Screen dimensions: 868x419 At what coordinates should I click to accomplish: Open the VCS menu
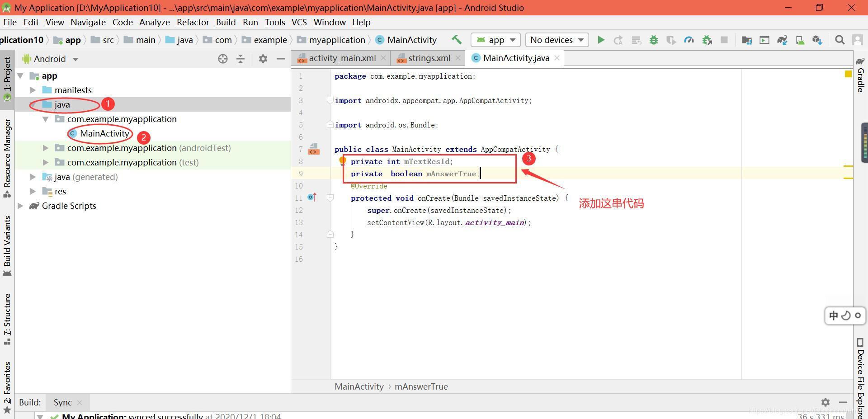pyautogui.click(x=299, y=22)
